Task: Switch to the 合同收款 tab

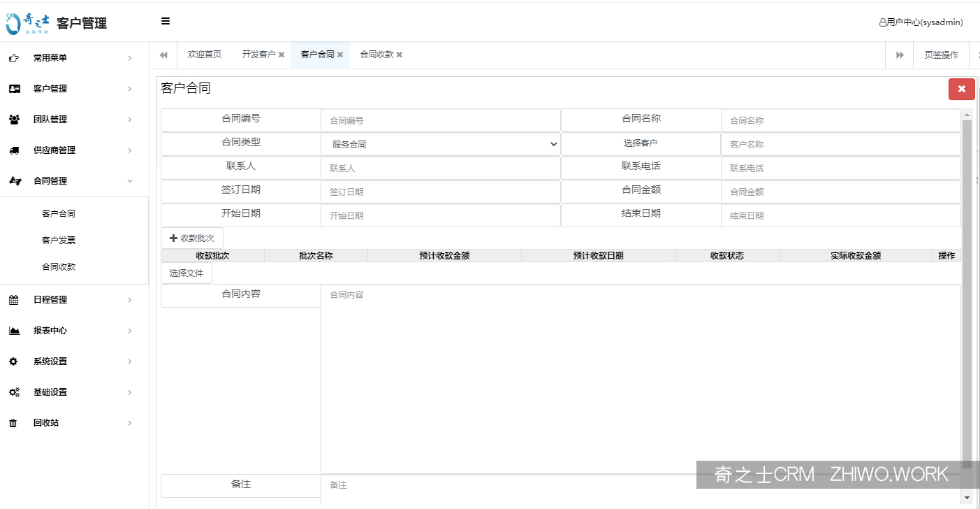Action: 376,54
